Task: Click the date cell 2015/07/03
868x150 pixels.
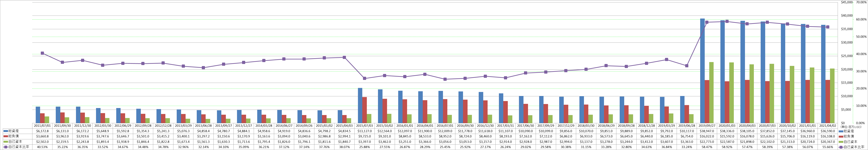Action: tap(365, 126)
